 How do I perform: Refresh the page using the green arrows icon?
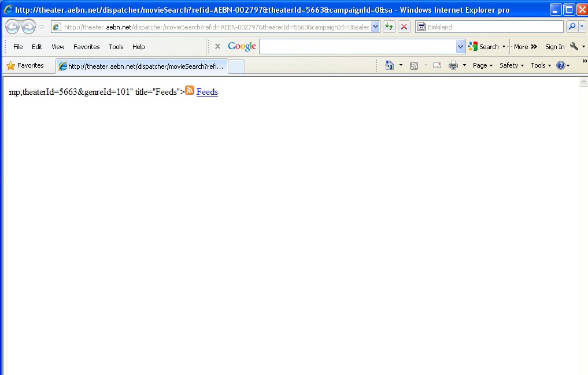(x=389, y=27)
